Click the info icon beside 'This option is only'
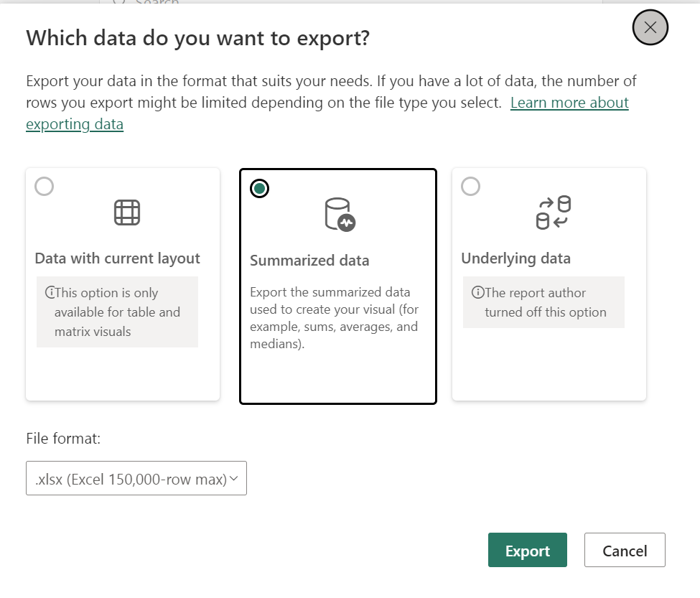700x598 pixels. (x=50, y=292)
